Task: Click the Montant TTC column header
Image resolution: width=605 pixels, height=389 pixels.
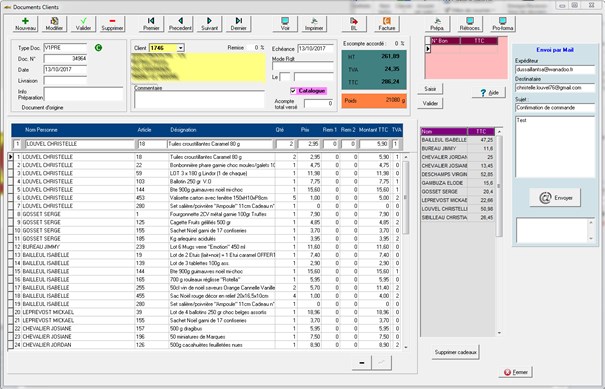Action: tap(373, 130)
